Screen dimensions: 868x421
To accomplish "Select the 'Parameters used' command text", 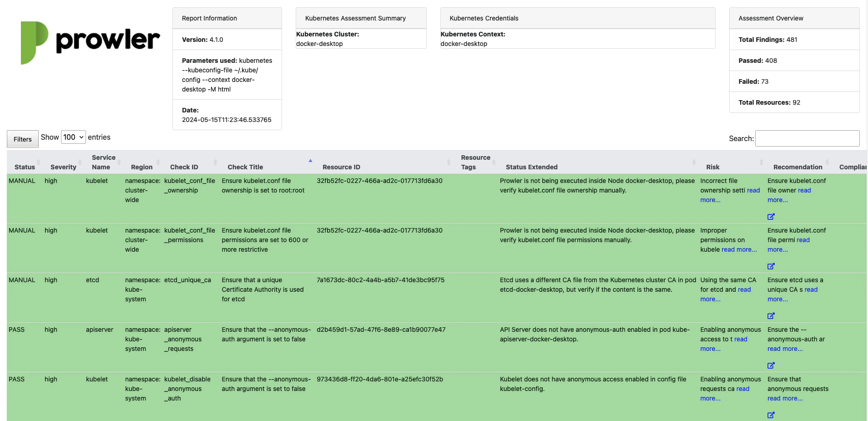I will pos(227,75).
